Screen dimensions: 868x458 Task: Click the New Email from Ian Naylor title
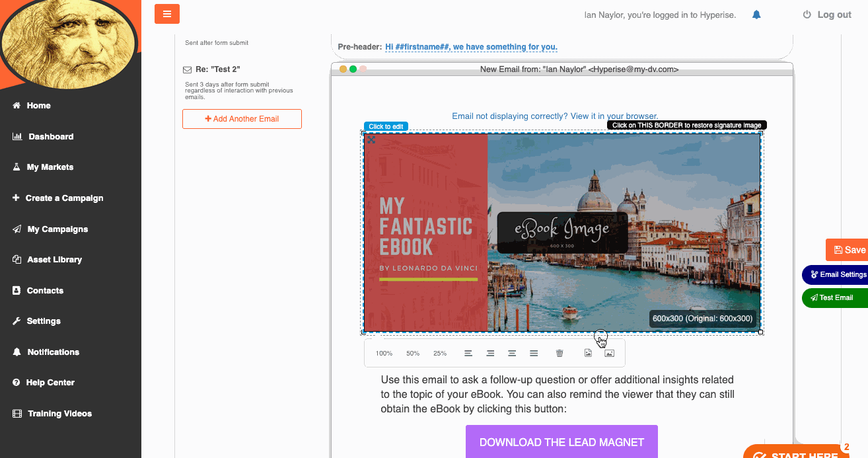coord(579,69)
